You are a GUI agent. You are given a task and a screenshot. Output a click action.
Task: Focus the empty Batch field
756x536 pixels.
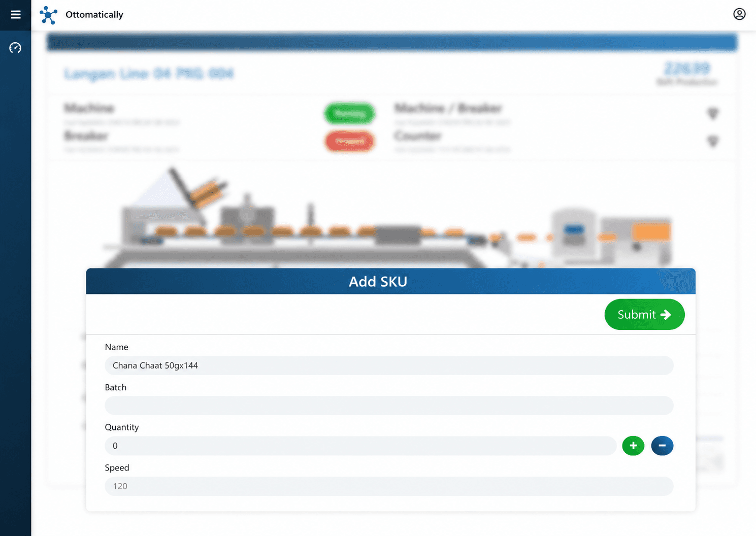389,406
